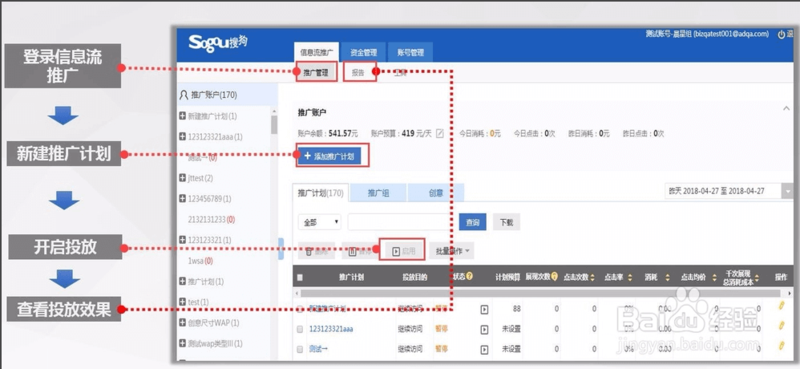Open 推广管理 sub-menu
The width and height of the screenshot is (800, 369).
316,73
